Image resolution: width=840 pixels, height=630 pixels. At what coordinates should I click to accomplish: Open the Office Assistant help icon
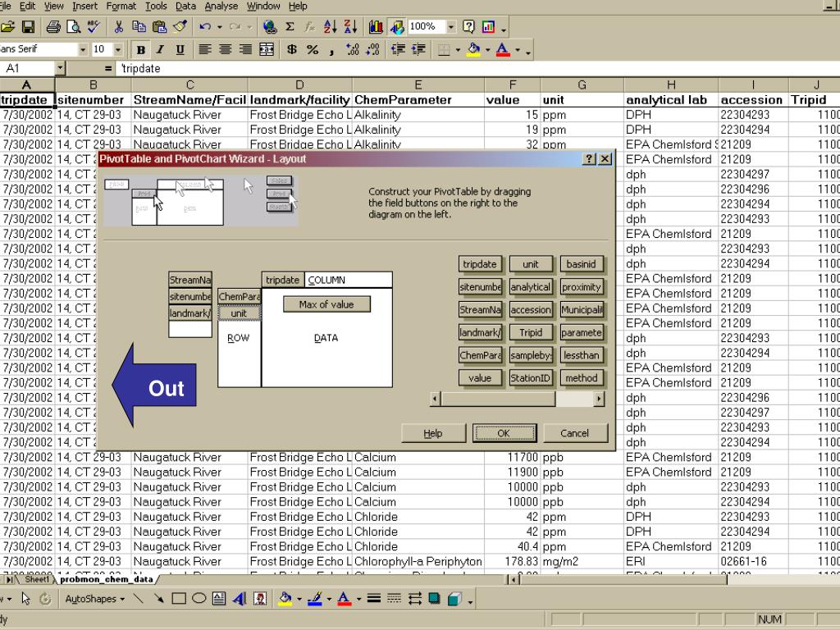coord(468,27)
